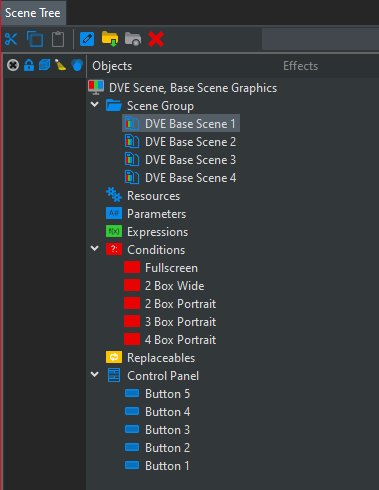The image size is (379, 490).
Task: Click the gray folder toolbar icon
Action: click(133, 39)
